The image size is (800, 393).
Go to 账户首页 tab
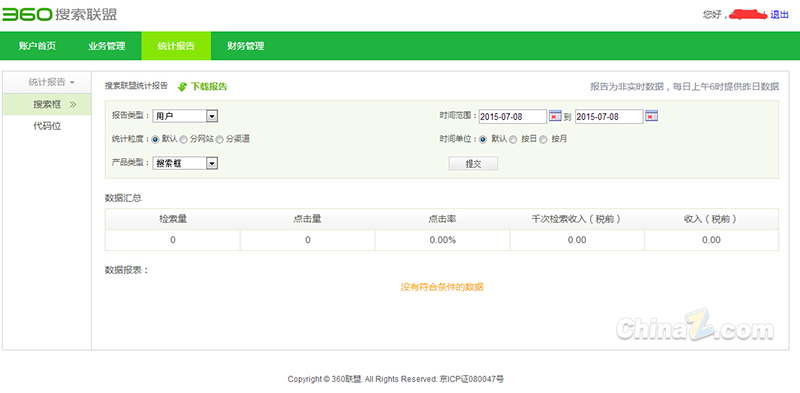click(x=37, y=46)
